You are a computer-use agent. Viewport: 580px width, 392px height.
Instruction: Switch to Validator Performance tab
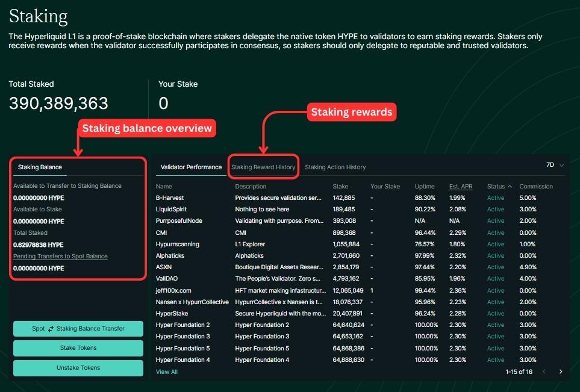pyautogui.click(x=191, y=167)
